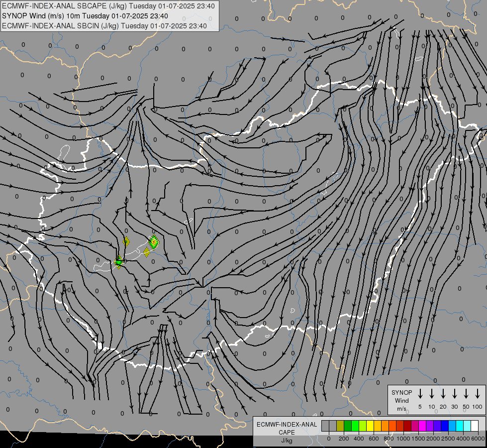Screen dimensions: 487x448
Task: Click the '800' CAPE scale label
Action: pyautogui.click(x=389, y=439)
